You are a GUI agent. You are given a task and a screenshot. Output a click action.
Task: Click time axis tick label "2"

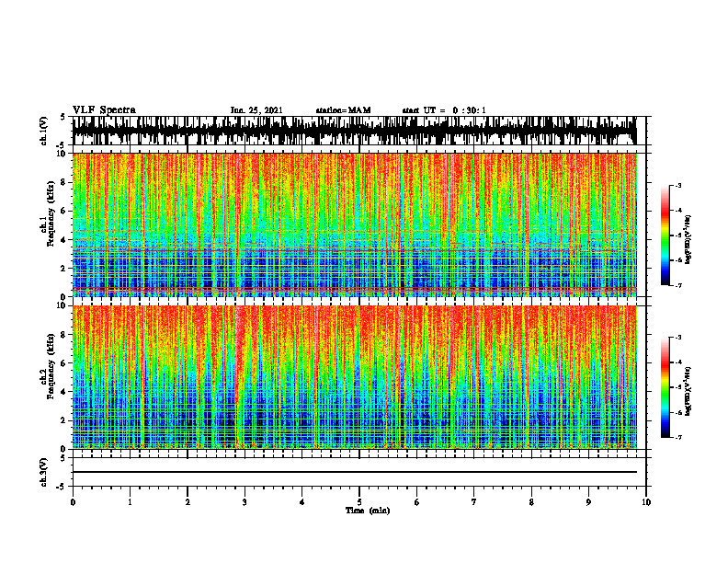point(188,502)
